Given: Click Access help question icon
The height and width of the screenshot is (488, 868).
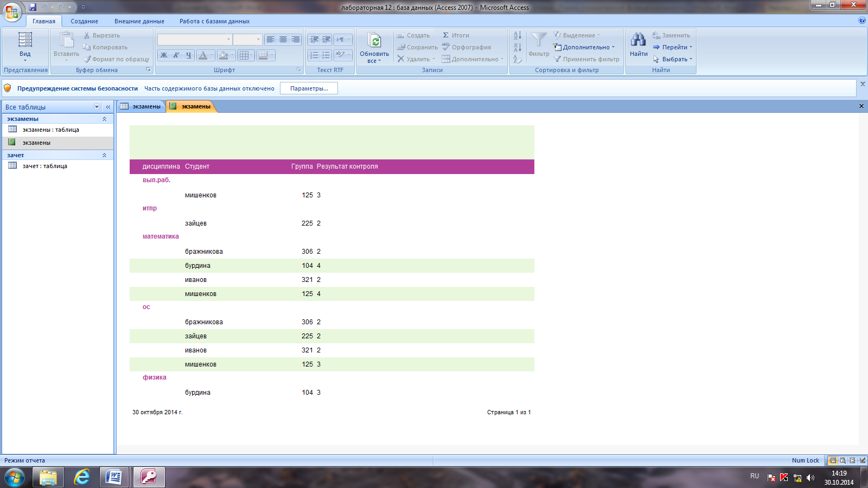Looking at the screenshot, I should (x=862, y=21).
